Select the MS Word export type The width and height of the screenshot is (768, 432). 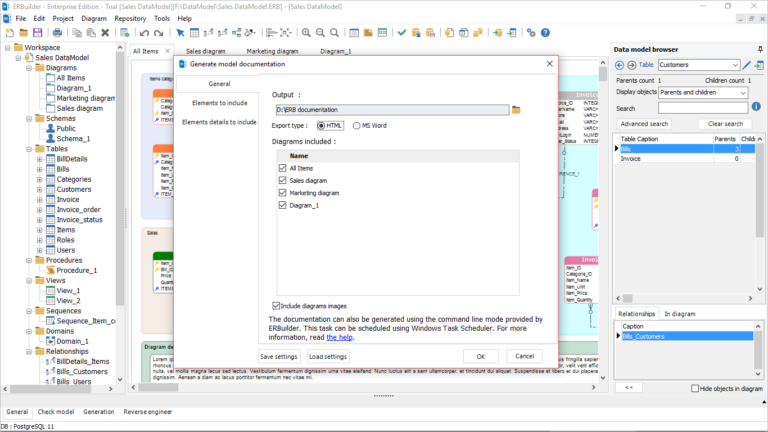(x=356, y=126)
